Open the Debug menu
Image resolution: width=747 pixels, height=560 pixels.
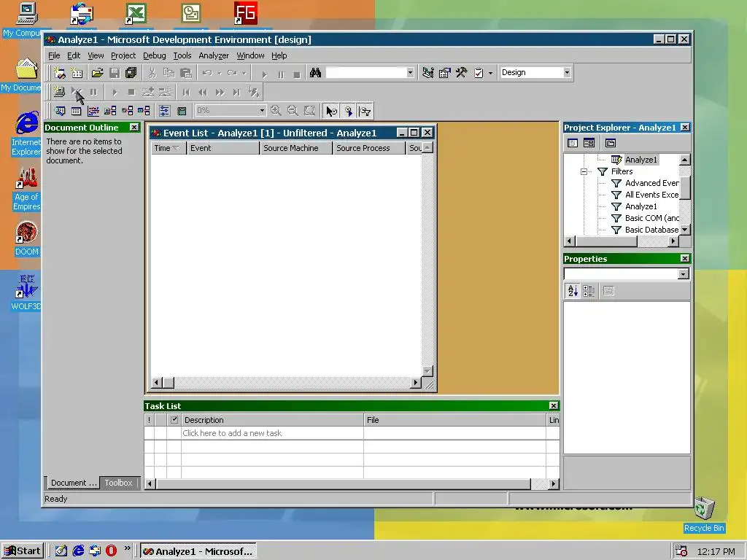pos(155,55)
